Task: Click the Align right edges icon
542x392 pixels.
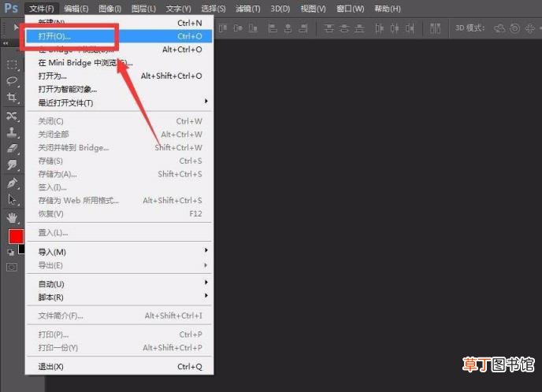Action: 303,28
